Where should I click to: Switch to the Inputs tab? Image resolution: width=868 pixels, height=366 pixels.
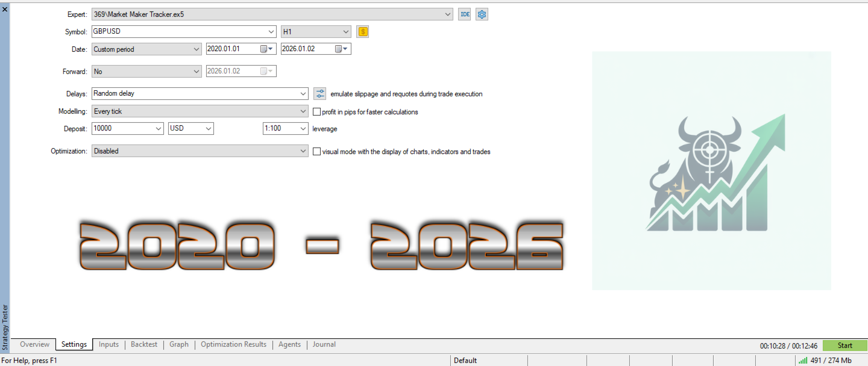click(x=108, y=344)
